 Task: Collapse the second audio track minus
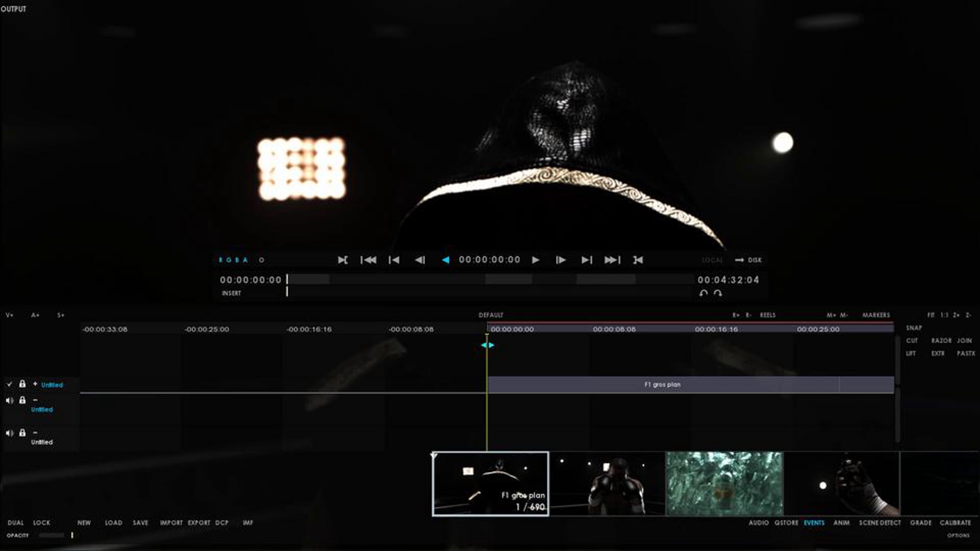coord(35,432)
